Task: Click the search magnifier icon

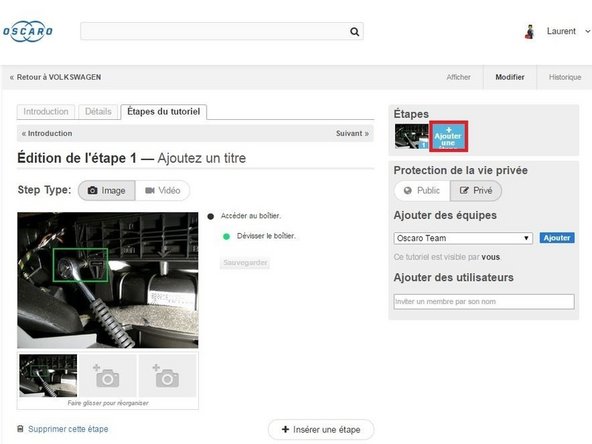Action: [x=354, y=32]
